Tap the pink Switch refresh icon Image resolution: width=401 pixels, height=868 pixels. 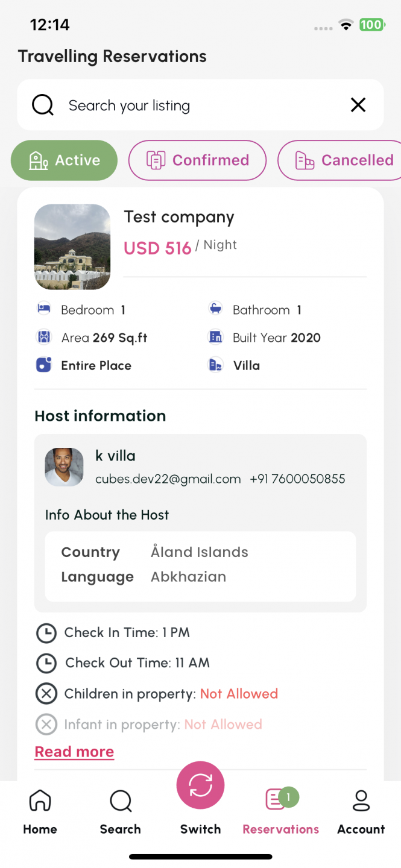(x=200, y=785)
